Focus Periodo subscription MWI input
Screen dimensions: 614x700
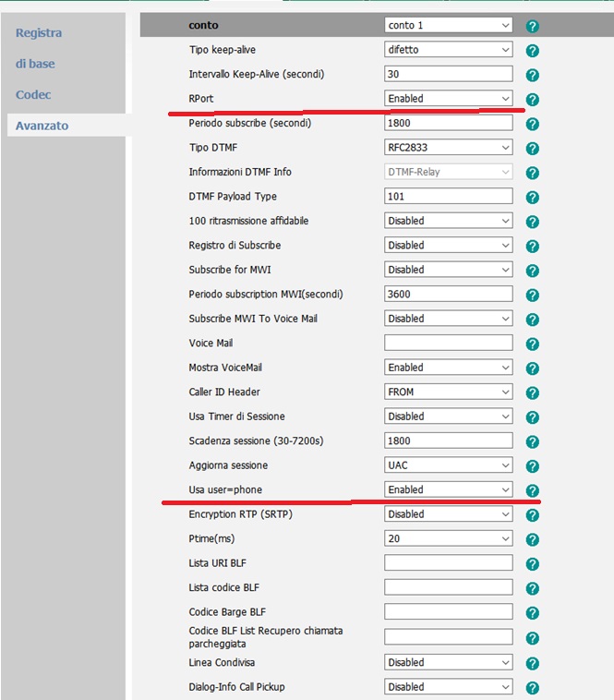(x=449, y=294)
